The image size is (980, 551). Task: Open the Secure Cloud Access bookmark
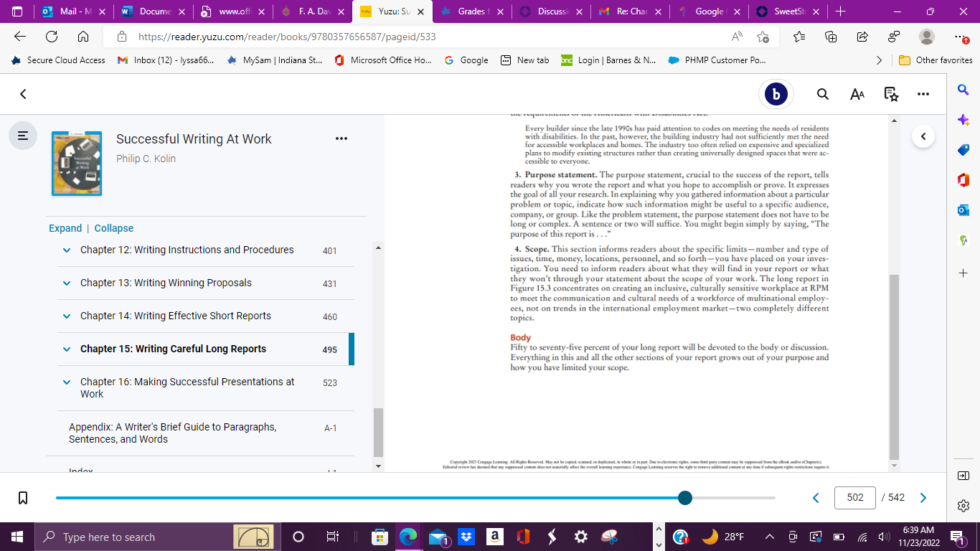coord(58,60)
